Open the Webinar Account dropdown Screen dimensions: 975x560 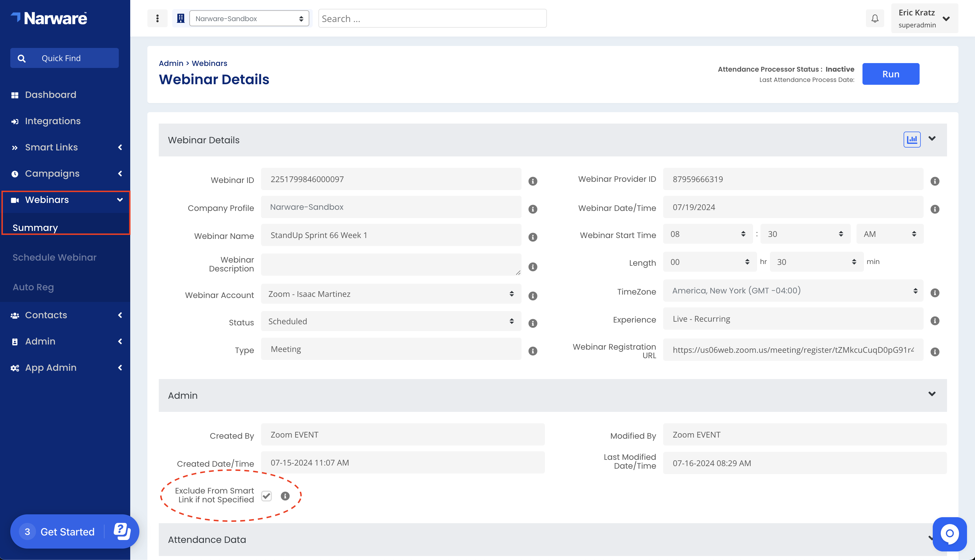click(x=390, y=294)
